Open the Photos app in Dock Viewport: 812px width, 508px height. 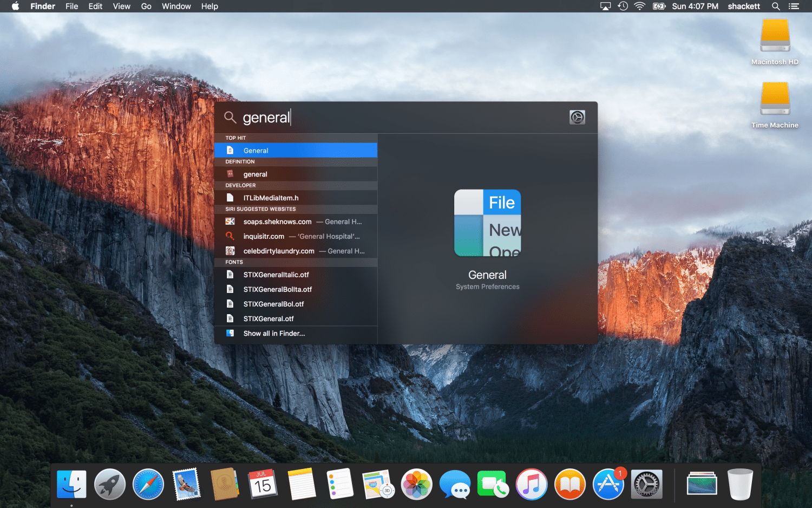(416, 484)
